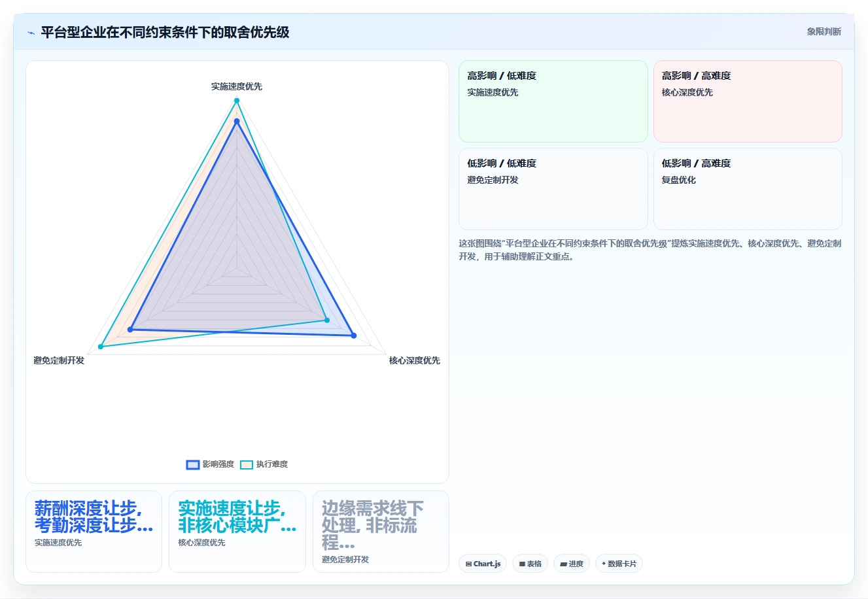Click the 复盘优化 text in quadrant card
Screen dimensions: 868x599
tap(679, 180)
